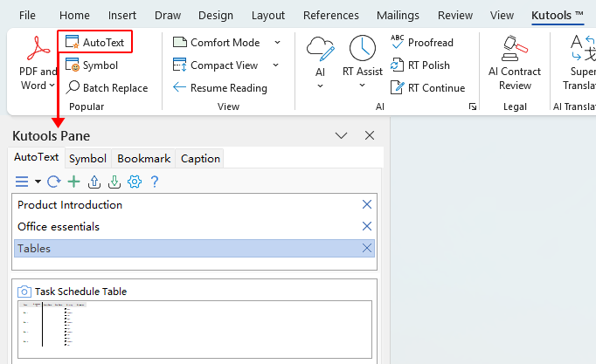Switch to View ribbon tab
This screenshot has width=596, height=364.
coord(502,16)
